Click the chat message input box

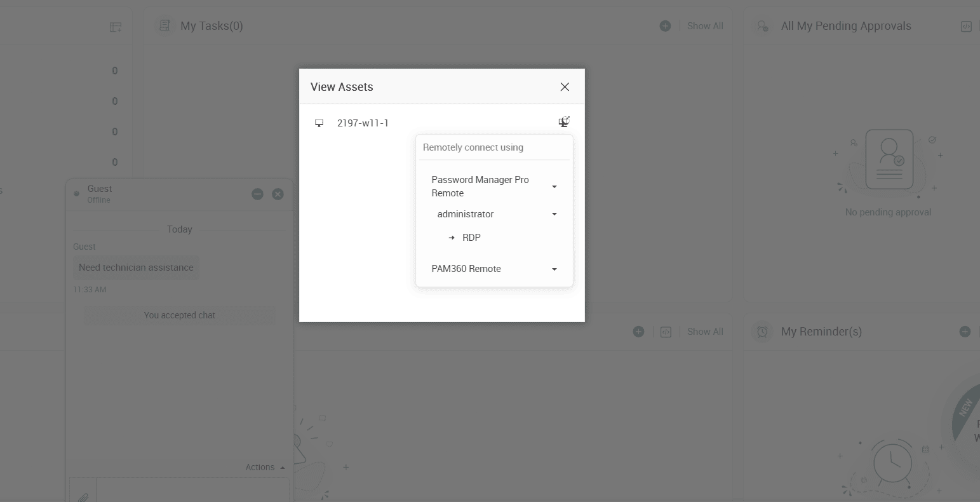pyautogui.click(x=193, y=491)
